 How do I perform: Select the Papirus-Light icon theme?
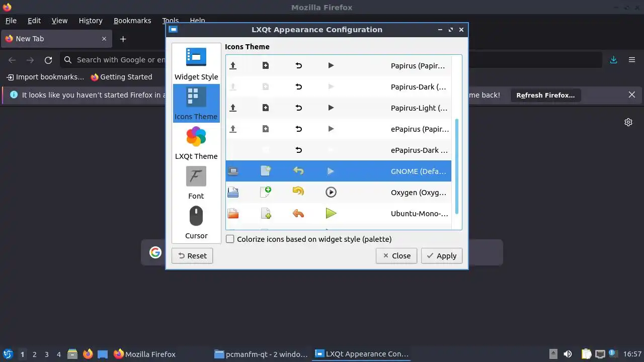pos(338,108)
